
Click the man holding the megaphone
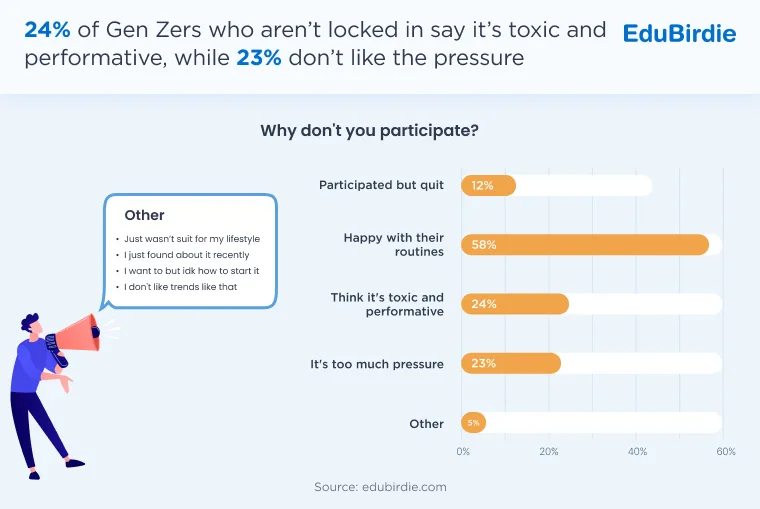pos(45,397)
